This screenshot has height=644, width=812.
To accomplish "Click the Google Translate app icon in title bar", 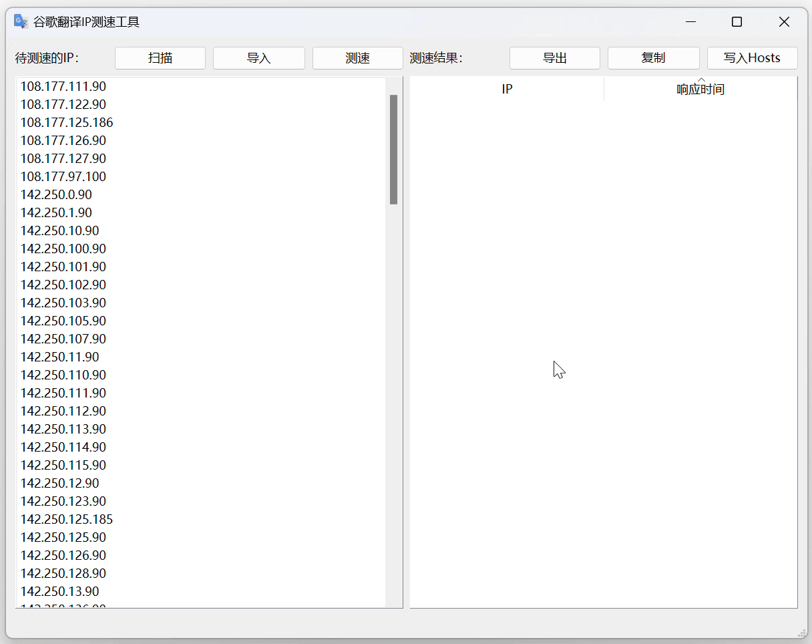I will pos(21,22).
